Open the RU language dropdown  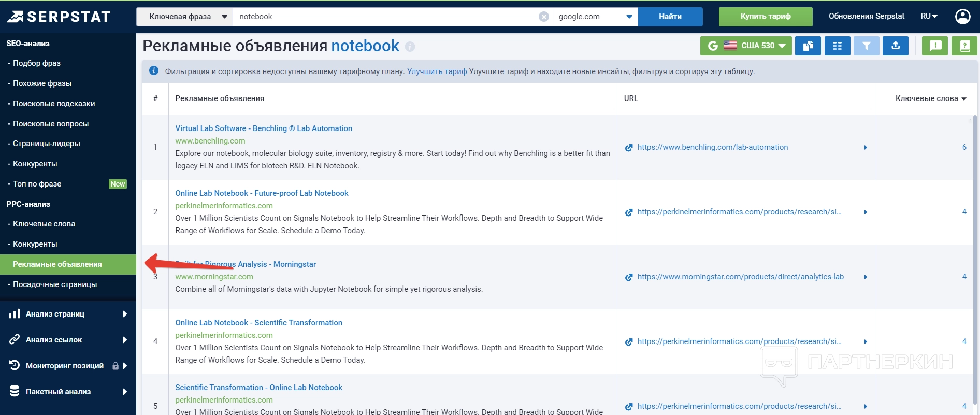pyautogui.click(x=929, y=16)
